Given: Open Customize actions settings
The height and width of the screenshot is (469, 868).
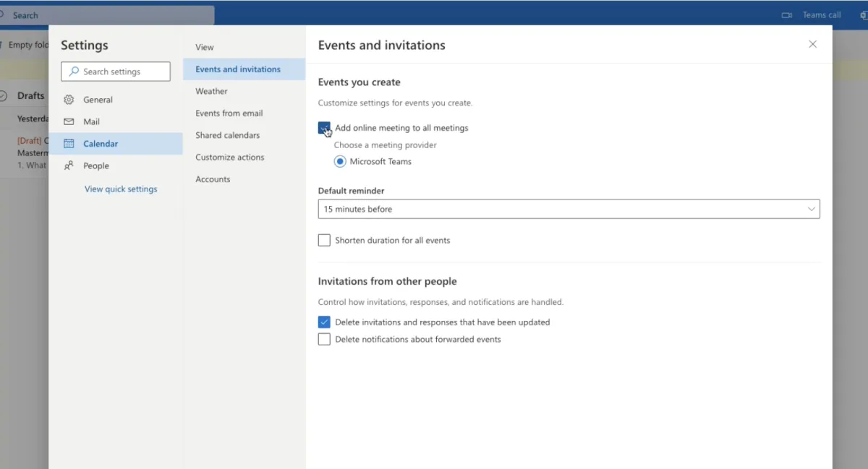Looking at the screenshot, I should click(229, 157).
